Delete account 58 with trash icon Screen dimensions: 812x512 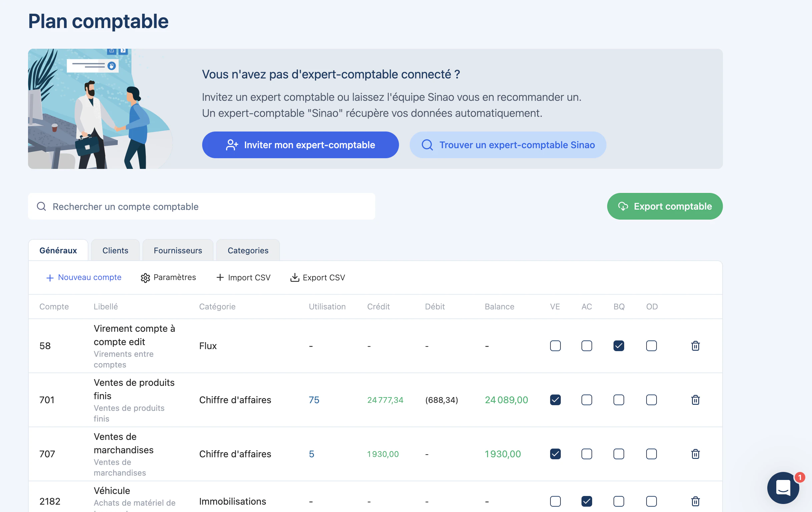tap(695, 346)
